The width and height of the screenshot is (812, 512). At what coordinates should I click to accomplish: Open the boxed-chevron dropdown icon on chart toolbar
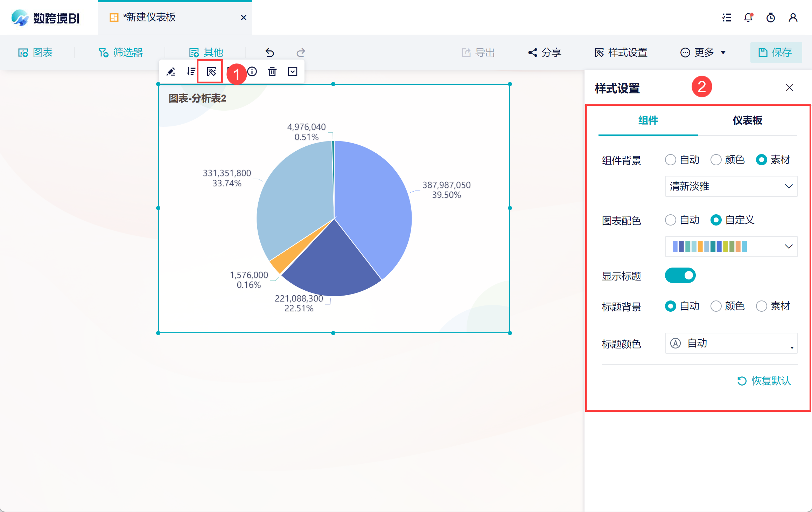coord(293,72)
